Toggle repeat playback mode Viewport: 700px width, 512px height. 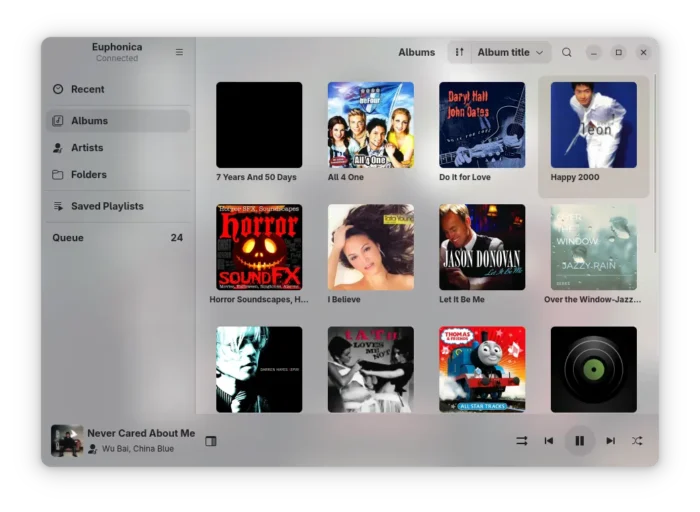tap(521, 440)
